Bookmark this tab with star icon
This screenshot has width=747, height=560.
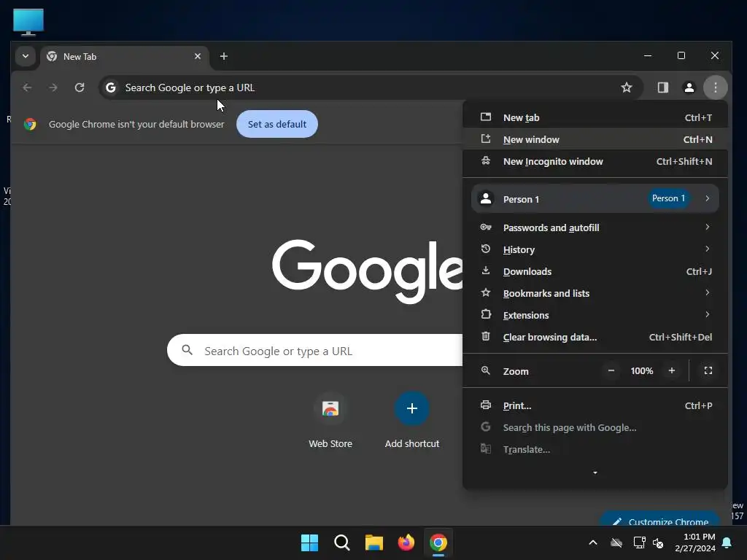tap(627, 87)
